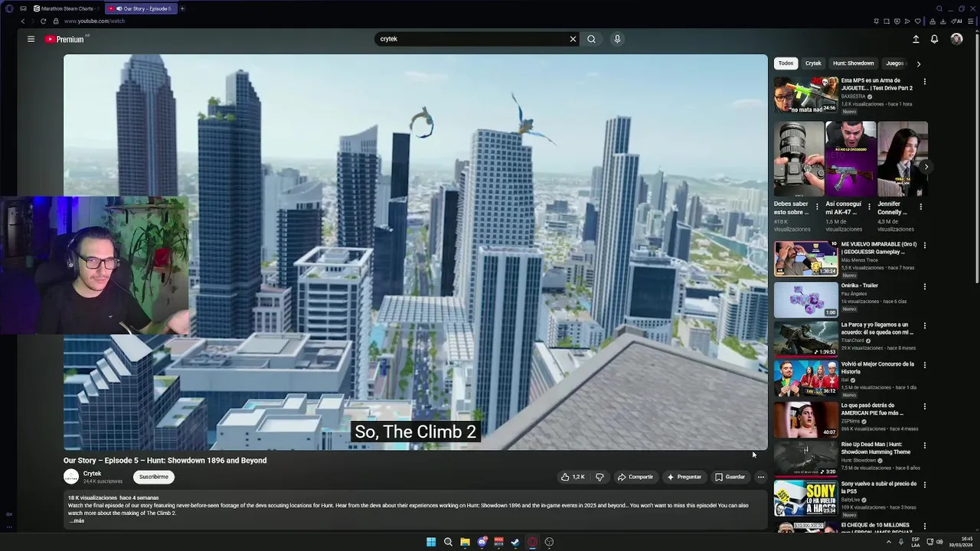
Task: Open OBS Studio from the taskbar
Action: [549, 542]
